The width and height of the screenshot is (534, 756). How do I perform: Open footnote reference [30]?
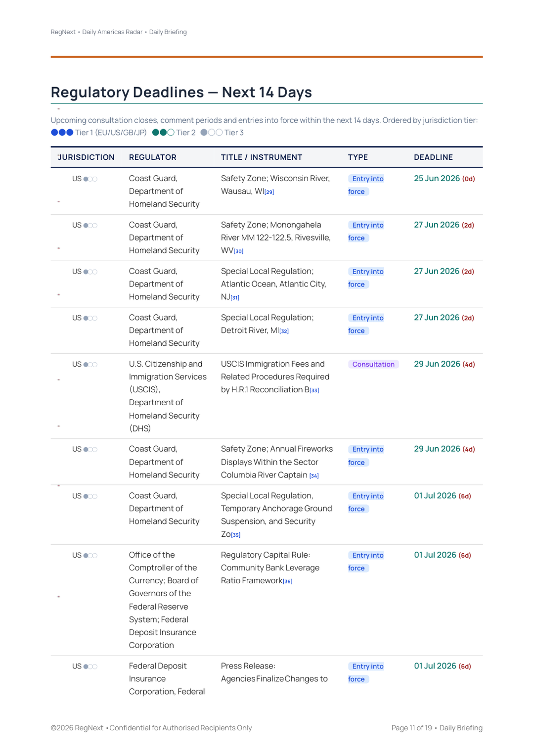(239, 251)
